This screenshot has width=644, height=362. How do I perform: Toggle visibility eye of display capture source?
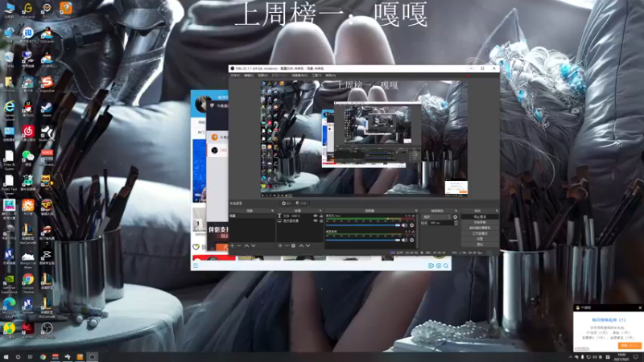316,220
